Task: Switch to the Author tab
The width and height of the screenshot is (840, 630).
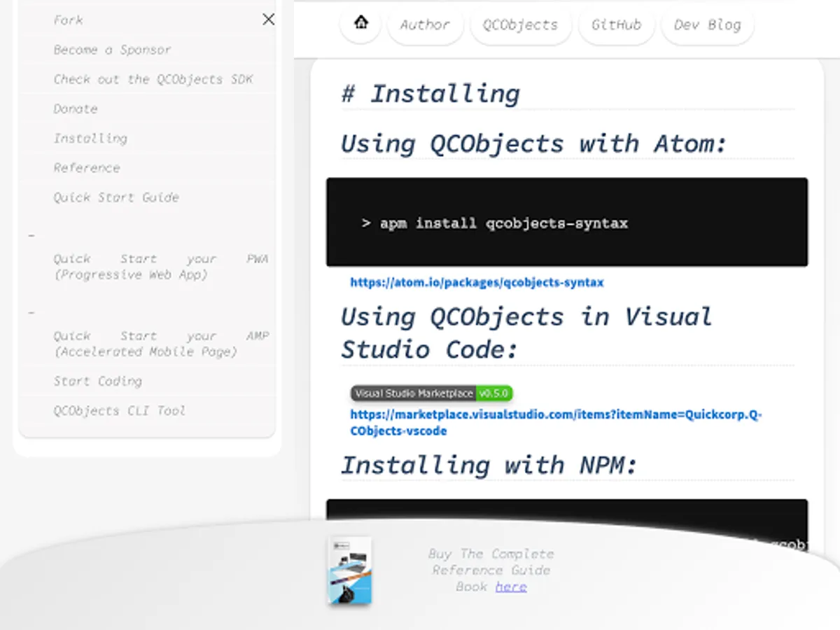Action: coord(424,24)
